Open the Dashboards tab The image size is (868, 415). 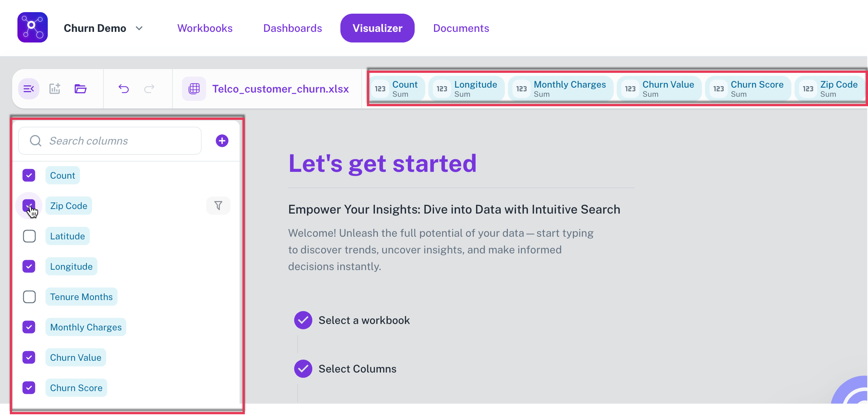click(293, 28)
